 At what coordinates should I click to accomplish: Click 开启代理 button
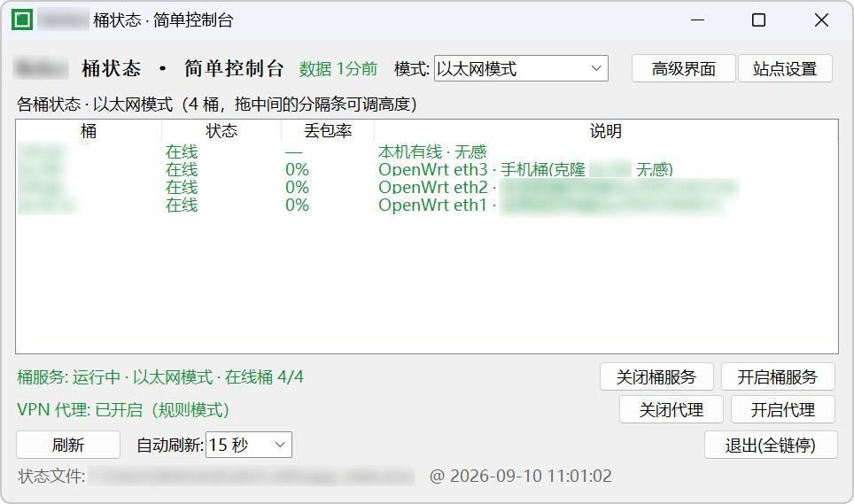click(782, 409)
